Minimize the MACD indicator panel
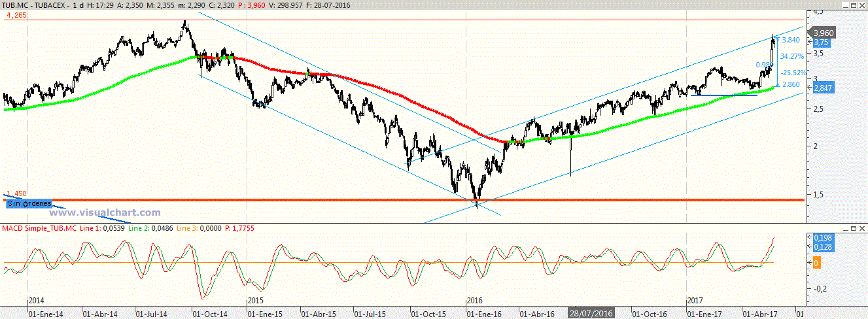Screen dimensions: 868x319 (x=845, y=227)
